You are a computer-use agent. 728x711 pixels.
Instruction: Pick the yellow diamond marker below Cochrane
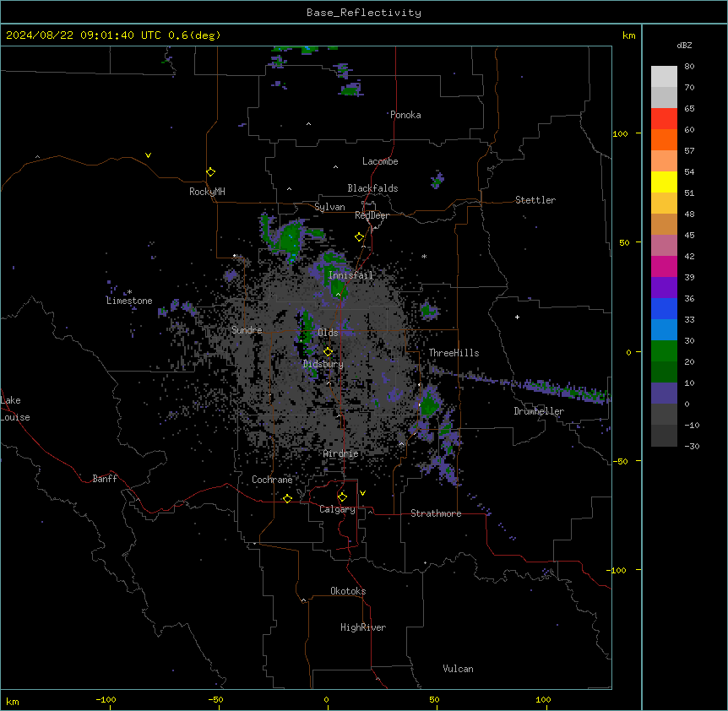click(288, 498)
